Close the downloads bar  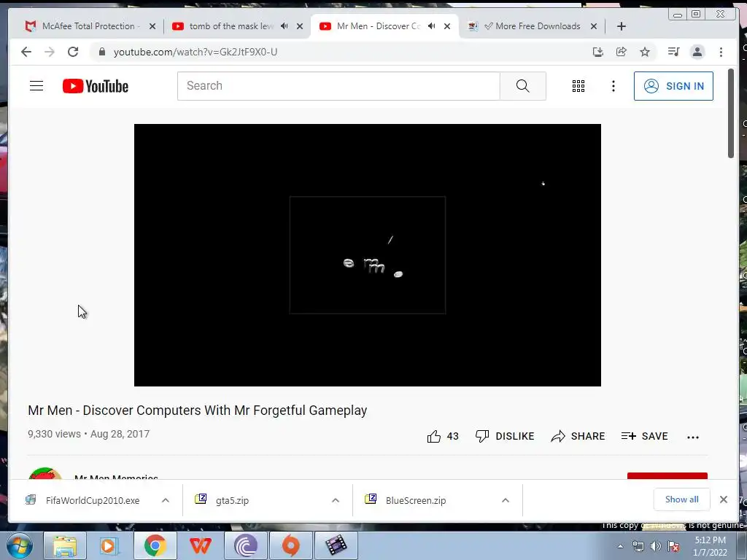(x=723, y=499)
